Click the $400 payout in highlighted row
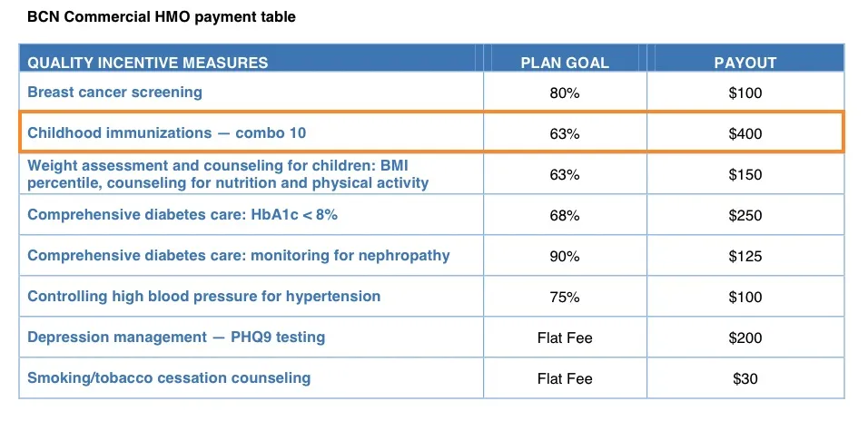Image resolution: width=868 pixels, height=421 pixels. point(745,133)
